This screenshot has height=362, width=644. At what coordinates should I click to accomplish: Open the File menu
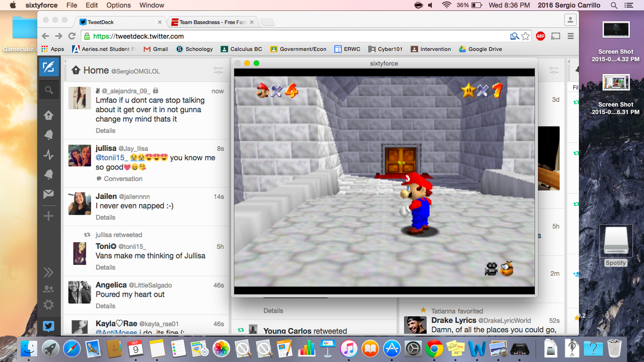[x=71, y=5]
